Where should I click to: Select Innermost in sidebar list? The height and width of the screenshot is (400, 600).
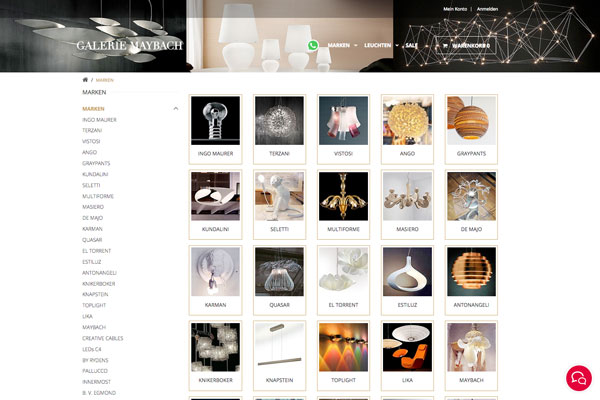96,382
